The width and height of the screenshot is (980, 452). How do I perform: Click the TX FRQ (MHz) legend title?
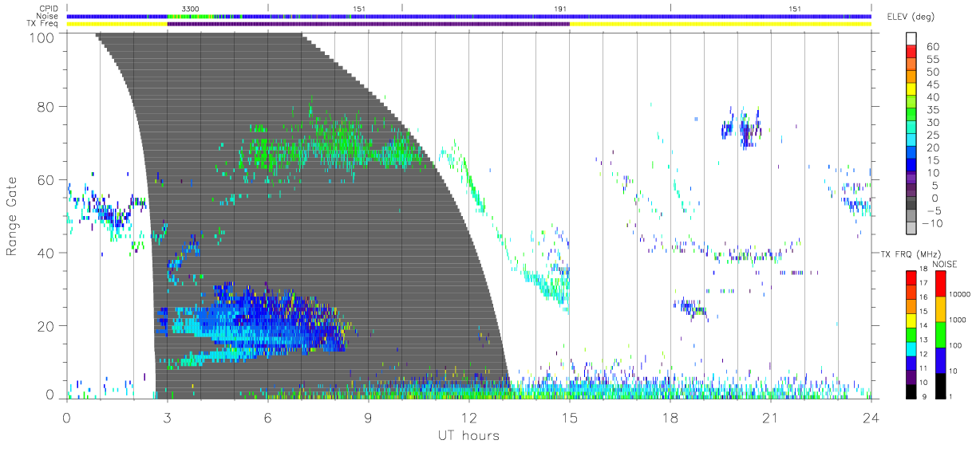[910, 254]
